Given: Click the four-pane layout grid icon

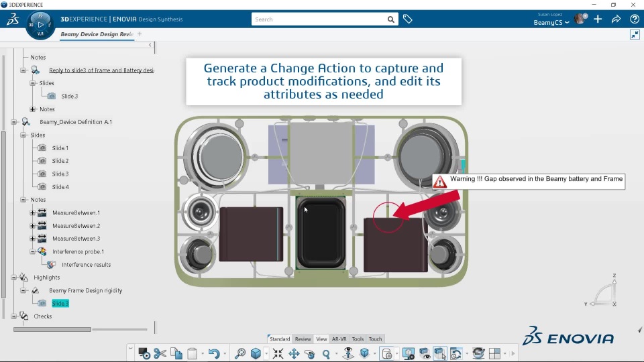Looking at the screenshot, I should point(495,353).
